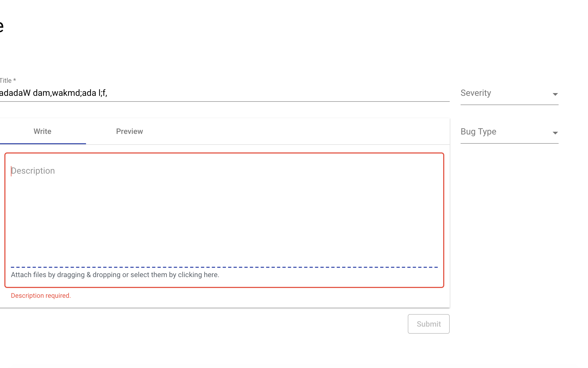Switch to the Preview tab
This screenshot has width=588, height=368.
point(129,131)
